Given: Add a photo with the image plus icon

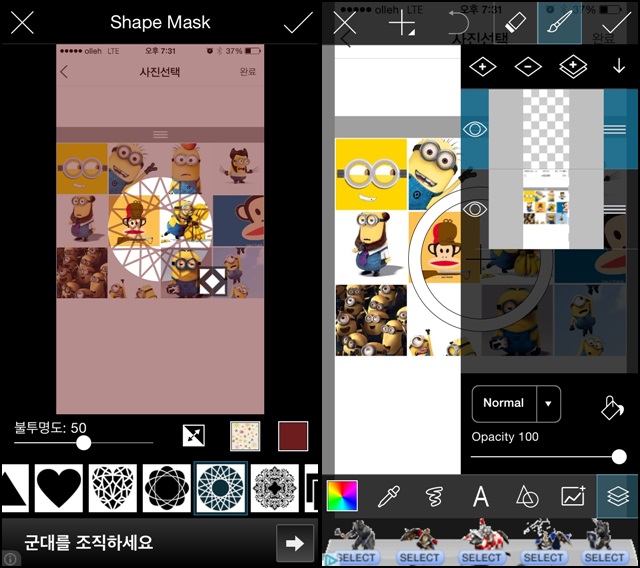Looking at the screenshot, I should pos(573,496).
